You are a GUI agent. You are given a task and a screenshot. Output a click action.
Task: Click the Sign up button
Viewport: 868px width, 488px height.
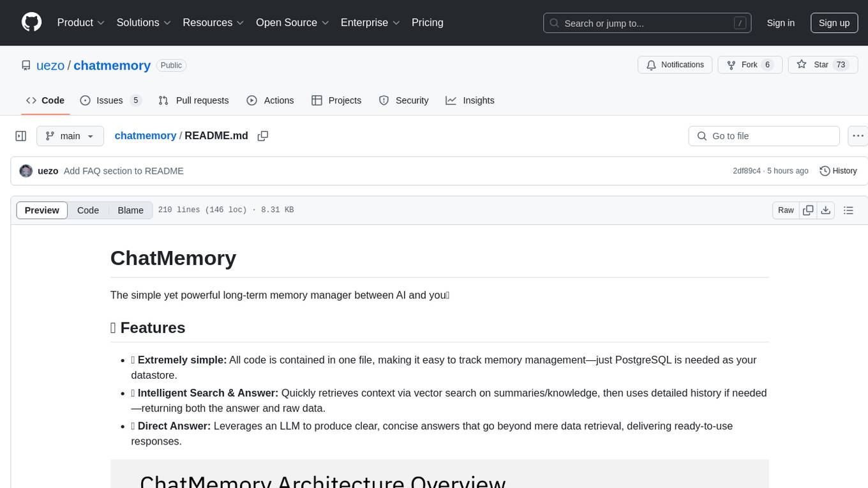pos(834,23)
